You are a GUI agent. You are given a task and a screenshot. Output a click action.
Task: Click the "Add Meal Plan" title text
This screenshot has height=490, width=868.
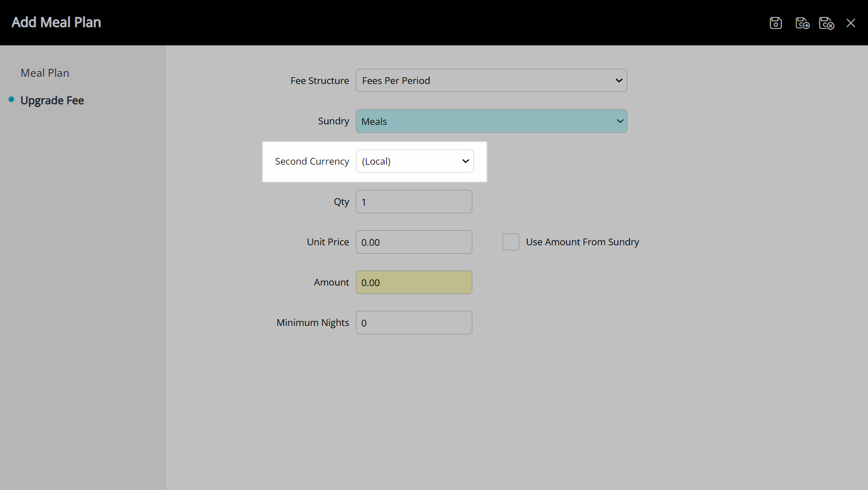click(x=57, y=22)
